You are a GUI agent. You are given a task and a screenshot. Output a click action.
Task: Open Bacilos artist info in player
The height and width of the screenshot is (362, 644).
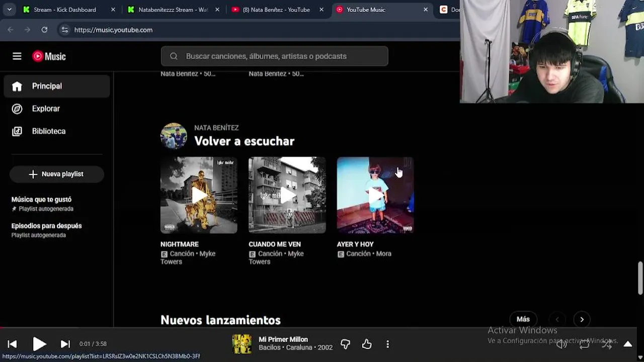[x=270, y=347]
